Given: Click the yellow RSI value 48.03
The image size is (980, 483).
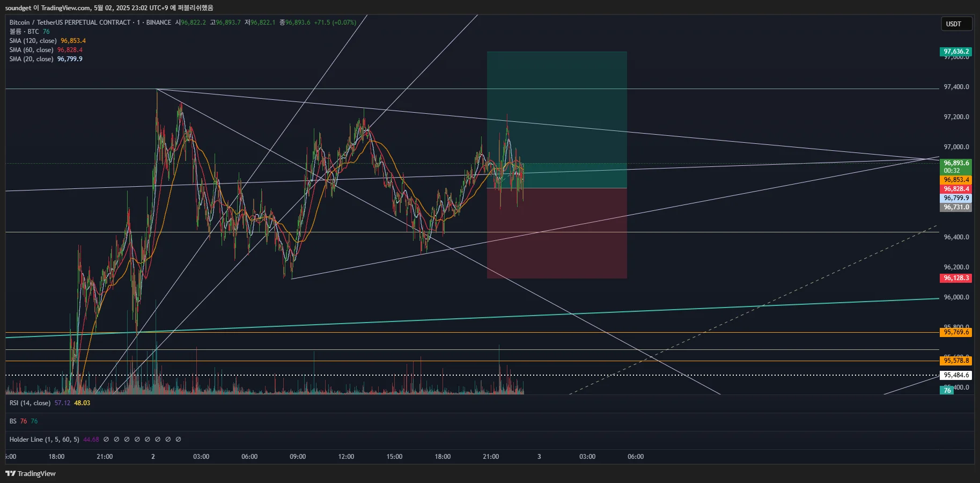Looking at the screenshot, I should (82, 403).
